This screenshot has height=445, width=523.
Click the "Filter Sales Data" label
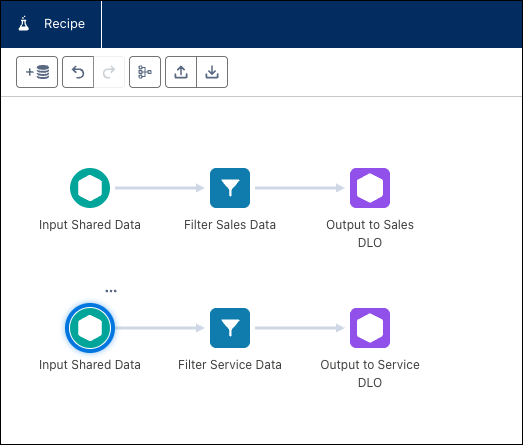pyautogui.click(x=230, y=225)
